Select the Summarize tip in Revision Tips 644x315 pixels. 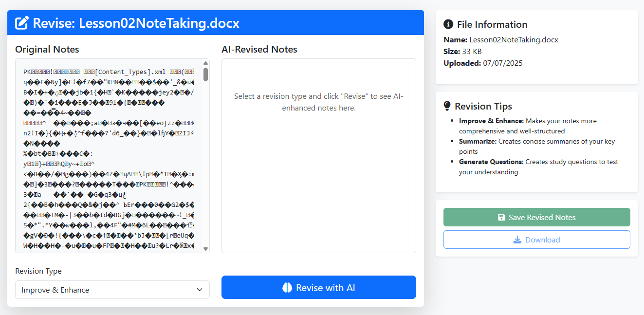tap(536, 147)
